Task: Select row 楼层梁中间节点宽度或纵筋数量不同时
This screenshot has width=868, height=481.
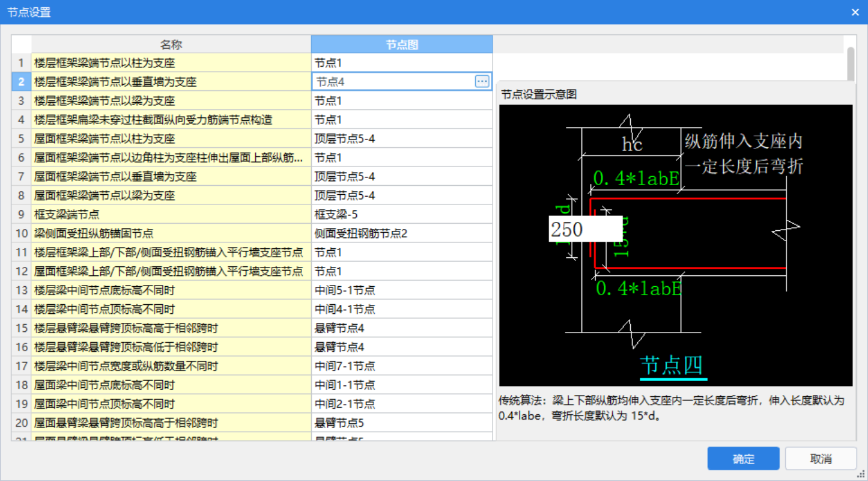Action: click(171, 366)
